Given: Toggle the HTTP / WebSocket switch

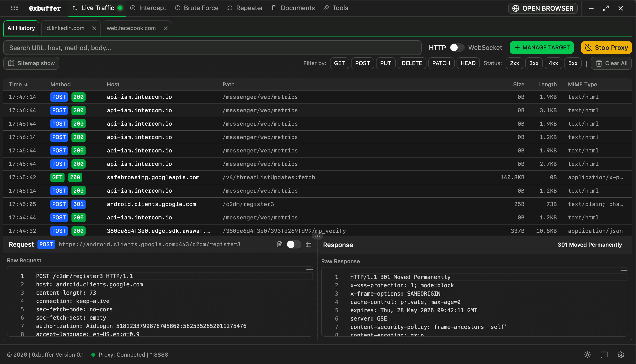Looking at the screenshot, I should point(457,48).
